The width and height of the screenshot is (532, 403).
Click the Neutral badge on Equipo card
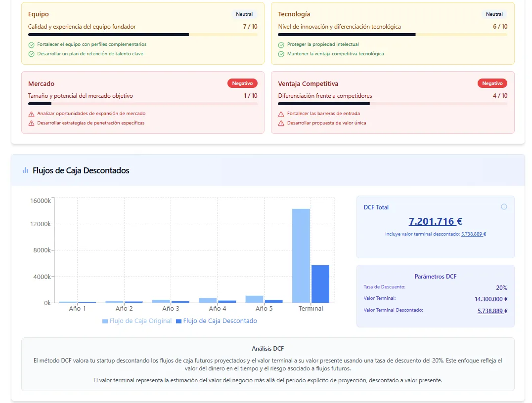[244, 14]
